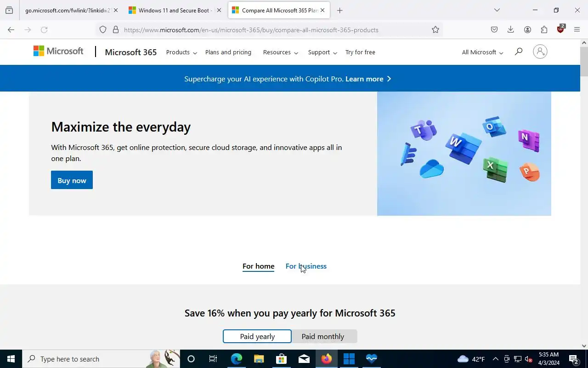Switch to For business tab

[306, 266]
